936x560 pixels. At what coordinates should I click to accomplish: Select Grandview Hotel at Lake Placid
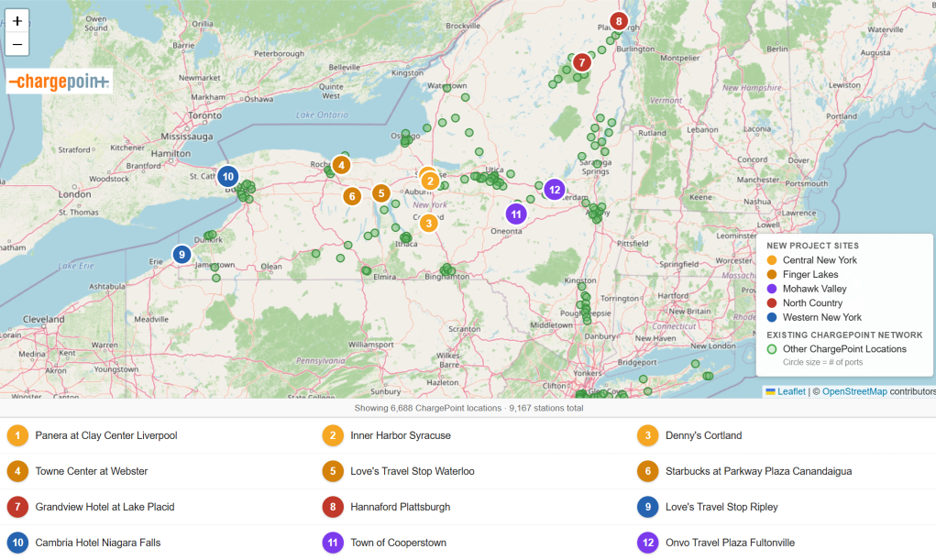(105, 507)
